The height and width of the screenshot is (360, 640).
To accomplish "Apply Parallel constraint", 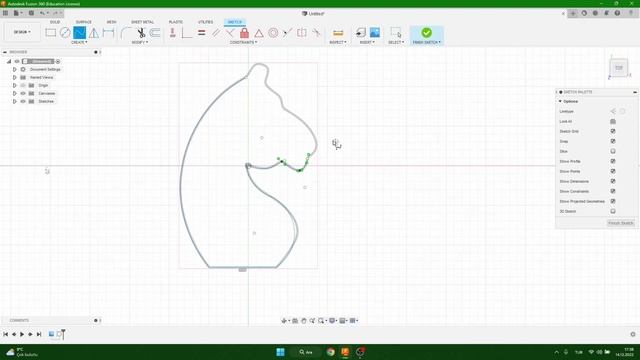I will tap(216, 33).
